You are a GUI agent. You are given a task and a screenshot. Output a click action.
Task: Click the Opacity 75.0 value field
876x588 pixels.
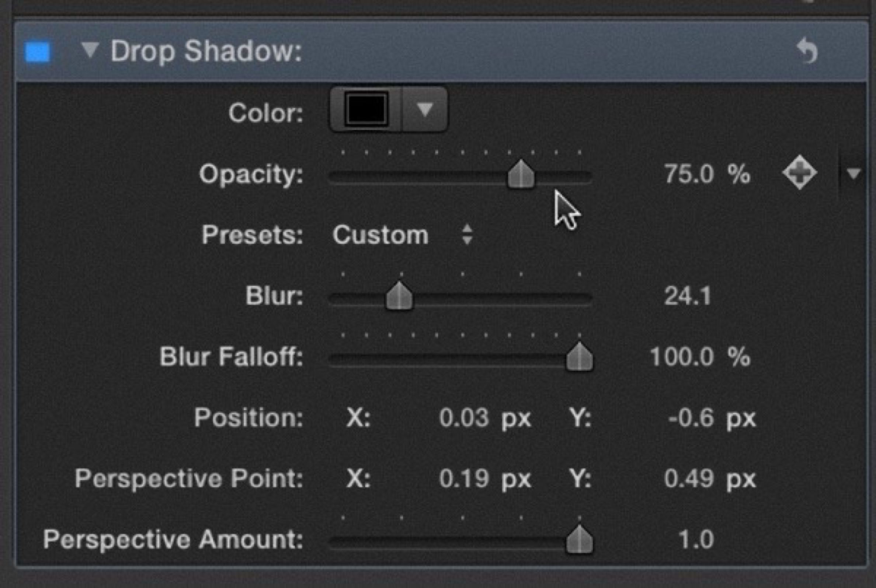[x=688, y=174]
